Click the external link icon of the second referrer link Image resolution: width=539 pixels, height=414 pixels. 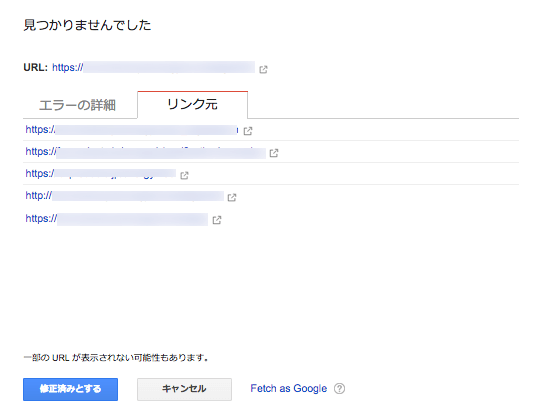(x=274, y=153)
